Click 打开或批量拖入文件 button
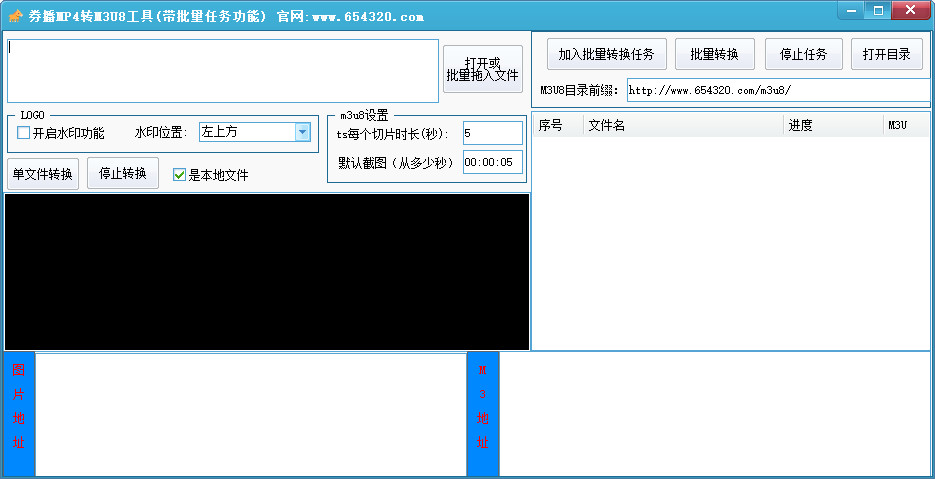The height and width of the screenshot is (479, 935). (x=483, y=69)
